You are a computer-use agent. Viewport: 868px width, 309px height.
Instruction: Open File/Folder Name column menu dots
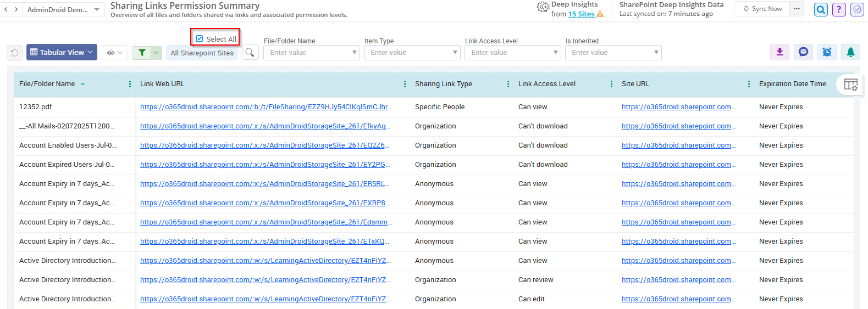click(x=130, y=84)
